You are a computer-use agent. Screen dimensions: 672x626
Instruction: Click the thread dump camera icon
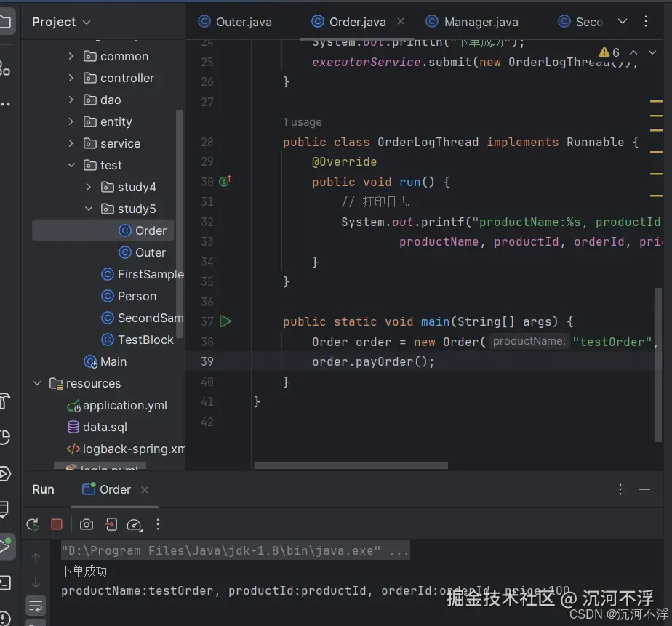(87, 524)
